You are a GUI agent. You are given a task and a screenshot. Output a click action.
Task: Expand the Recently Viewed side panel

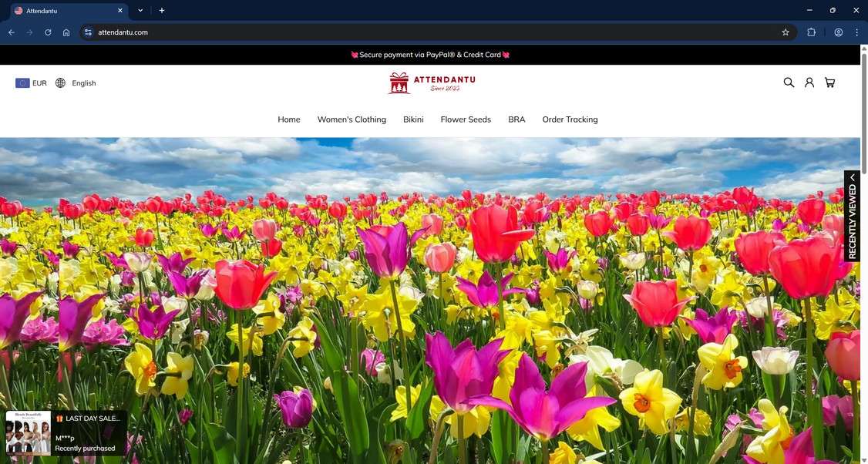(852, 216)
